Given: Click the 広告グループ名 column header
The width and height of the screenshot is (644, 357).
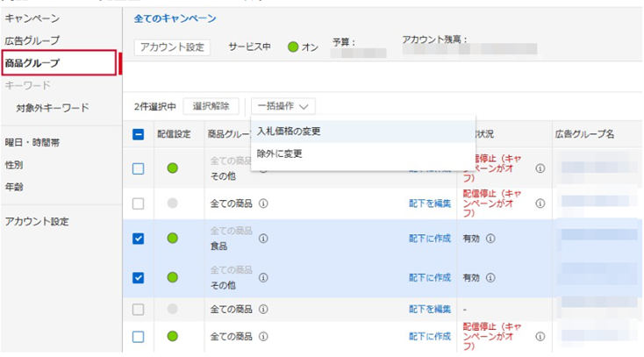Looking at the screenshot, I should point(584,134).
